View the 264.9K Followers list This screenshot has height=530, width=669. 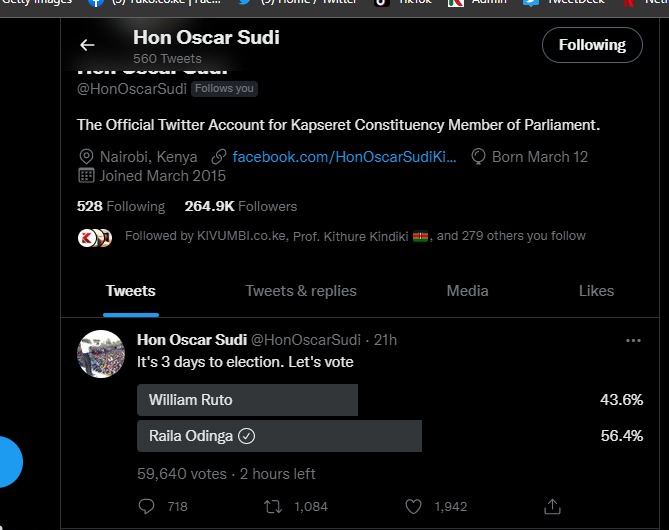(x=241, y=207)
